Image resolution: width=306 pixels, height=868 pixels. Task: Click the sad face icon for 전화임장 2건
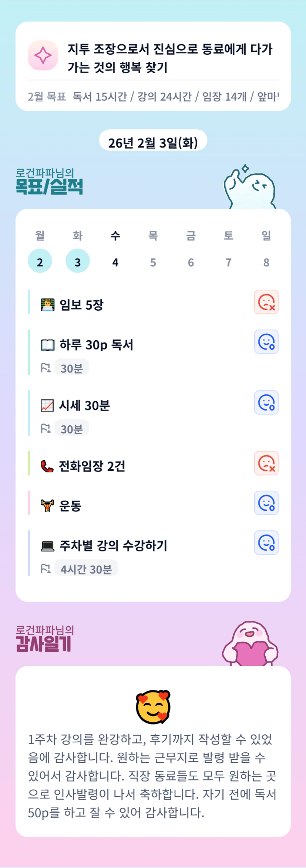pos(266,463)
